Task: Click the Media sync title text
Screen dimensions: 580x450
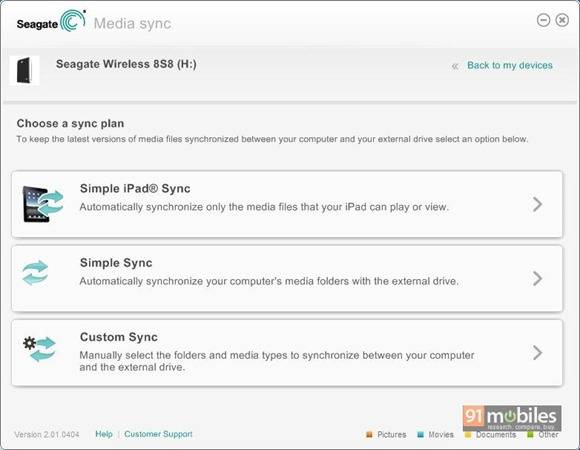Action: click(132, 23)
